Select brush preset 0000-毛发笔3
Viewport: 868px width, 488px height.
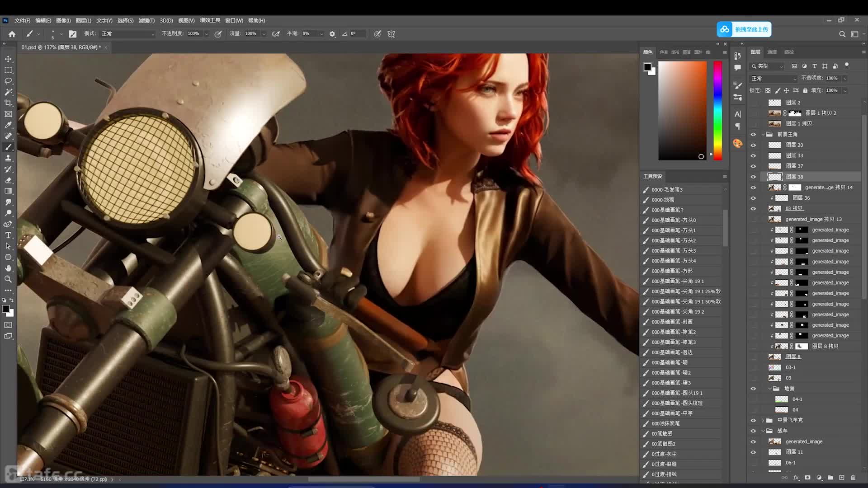[x=683, y=190]
